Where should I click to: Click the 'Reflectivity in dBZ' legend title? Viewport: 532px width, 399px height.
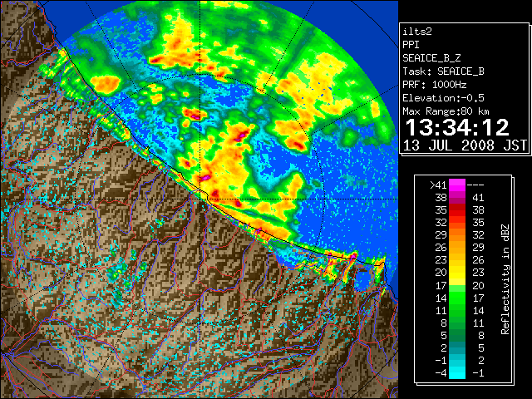click(505, 279)
